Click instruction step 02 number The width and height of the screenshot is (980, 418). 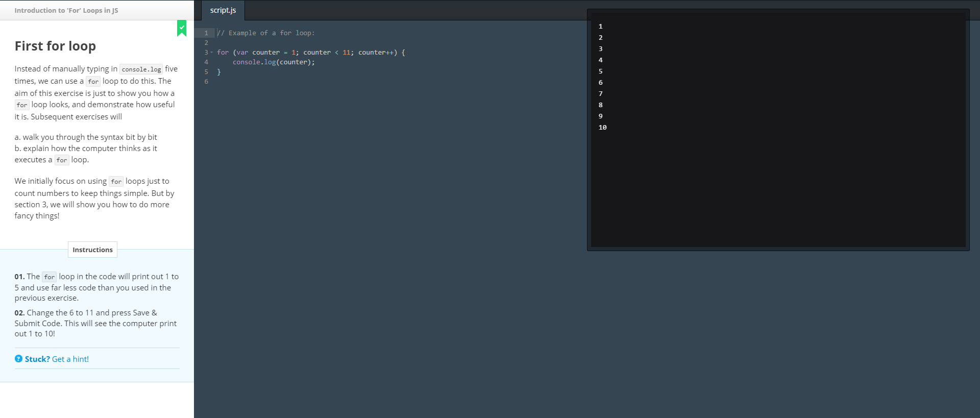point(19,313)
